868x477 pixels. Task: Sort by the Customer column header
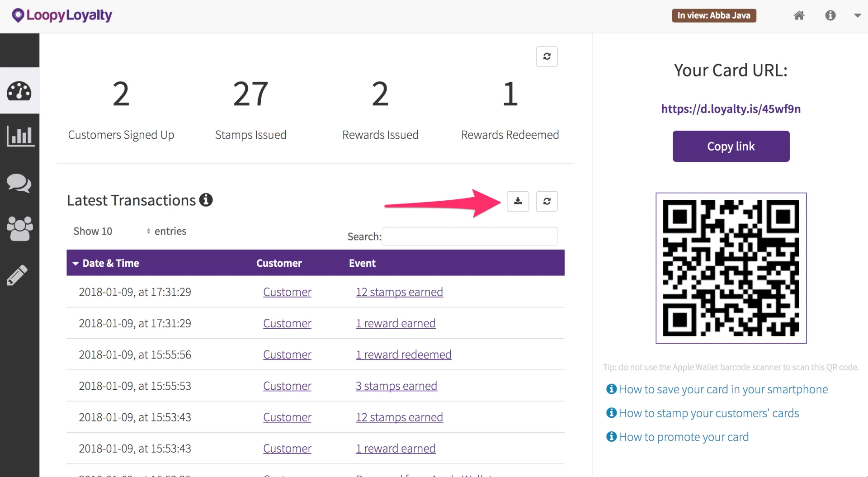tap(279, 263)
